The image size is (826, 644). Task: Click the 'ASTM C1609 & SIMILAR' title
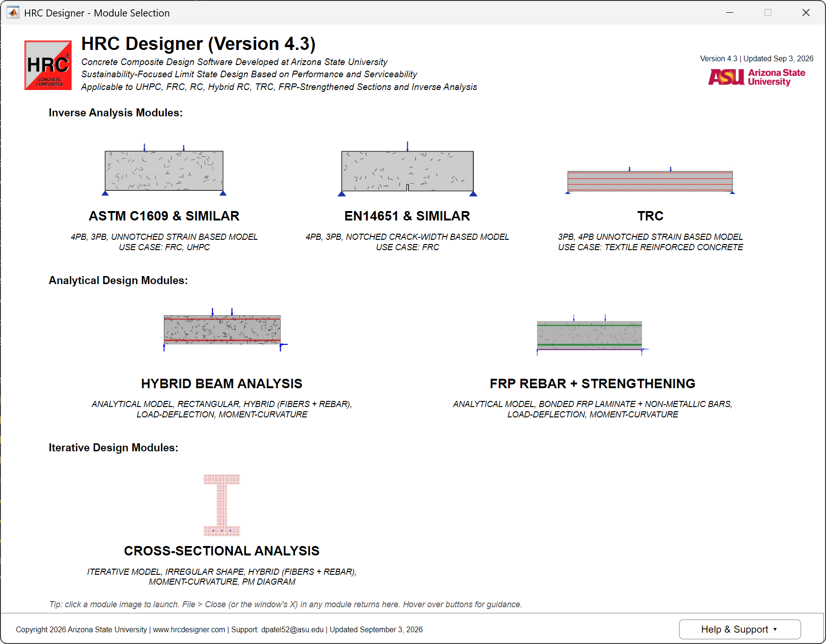[x=164, y=216]
